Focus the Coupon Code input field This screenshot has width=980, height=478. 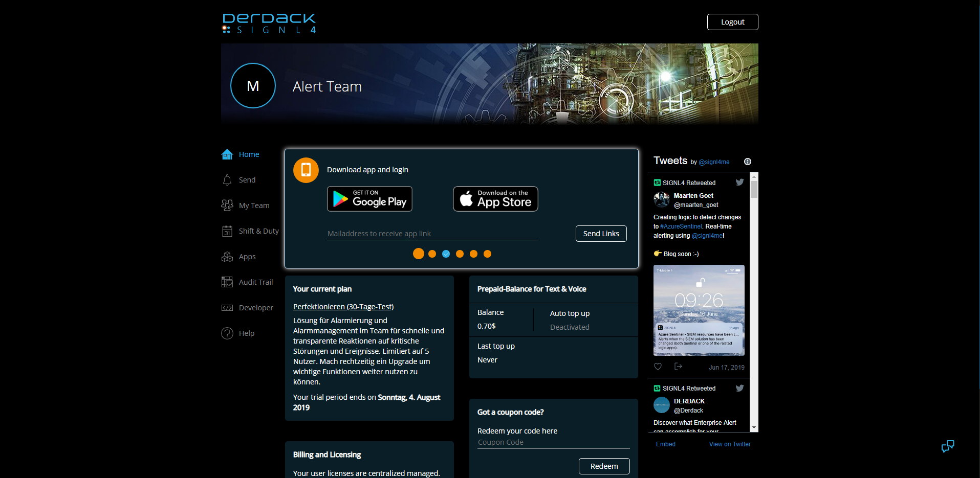553,443
